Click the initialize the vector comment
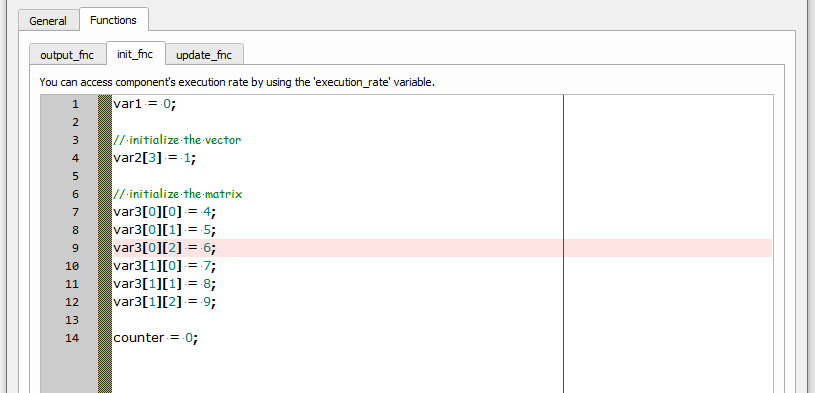The height and width of the screenshot is (393, 815). [x=177, y=140]
